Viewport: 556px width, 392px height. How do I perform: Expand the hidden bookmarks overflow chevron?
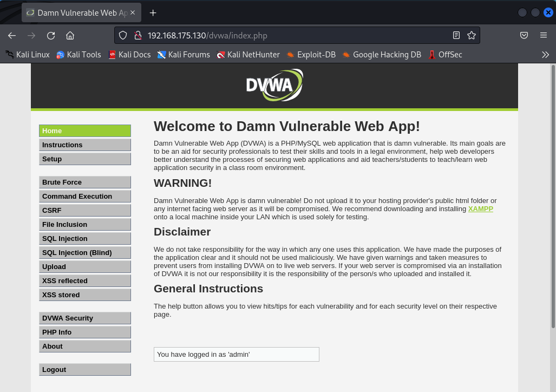click(545, 55)
